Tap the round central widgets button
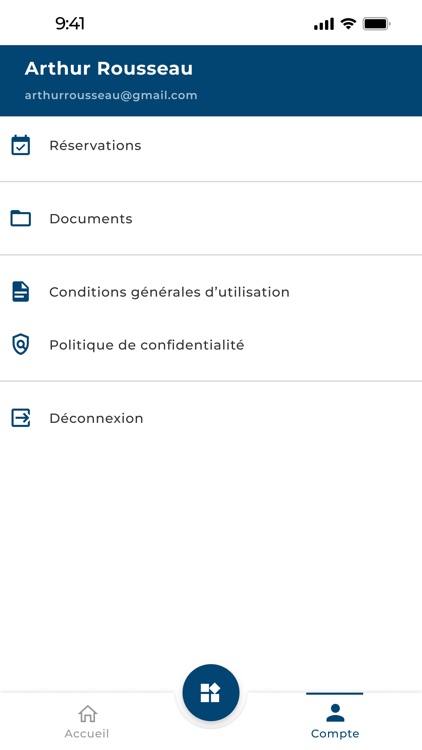422x750 pixels. coord(211,692)
